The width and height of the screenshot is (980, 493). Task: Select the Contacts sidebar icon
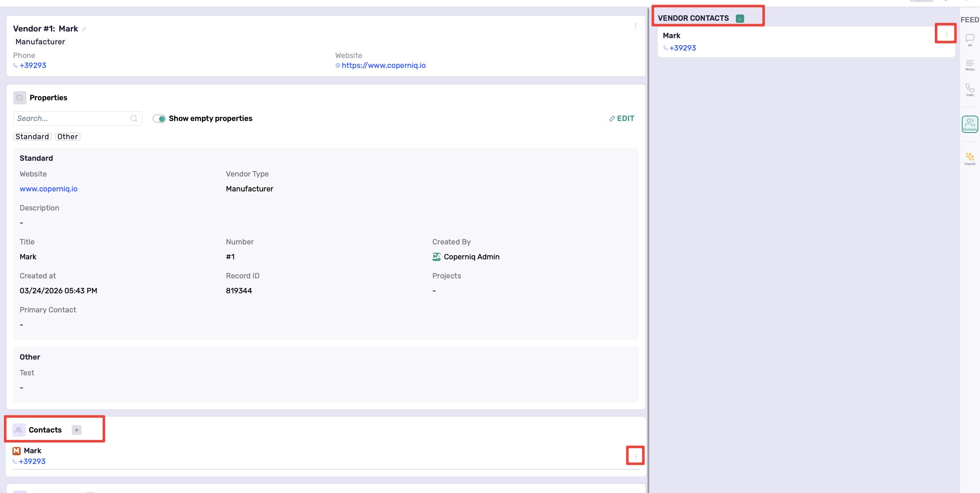pos(970,124)
